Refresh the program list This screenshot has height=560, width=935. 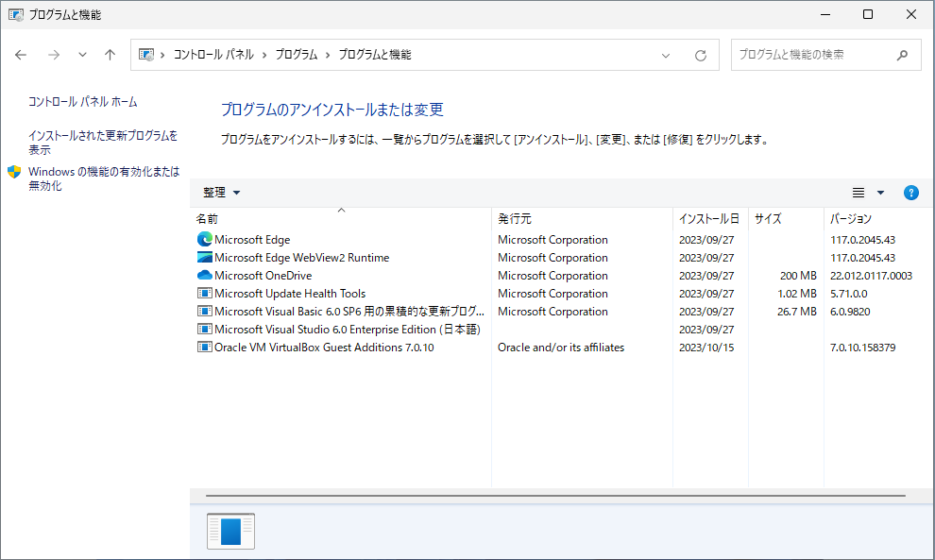(x=701, y=56)
